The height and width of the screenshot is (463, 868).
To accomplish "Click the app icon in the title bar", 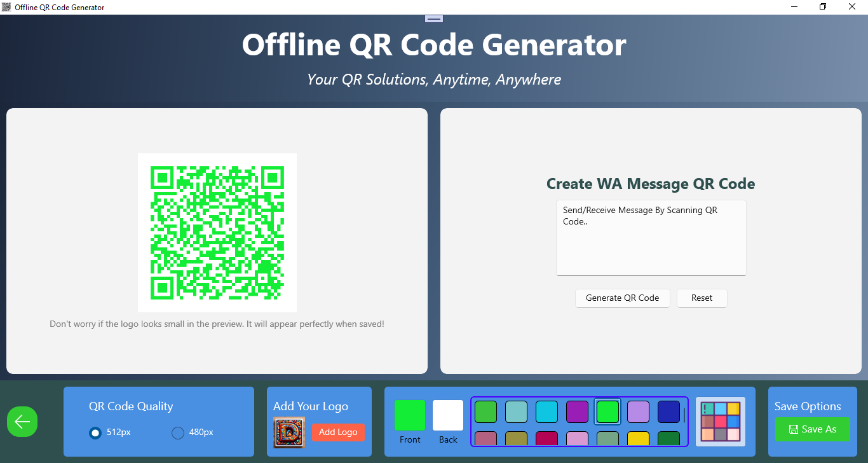I will click(x=7, y=7).
